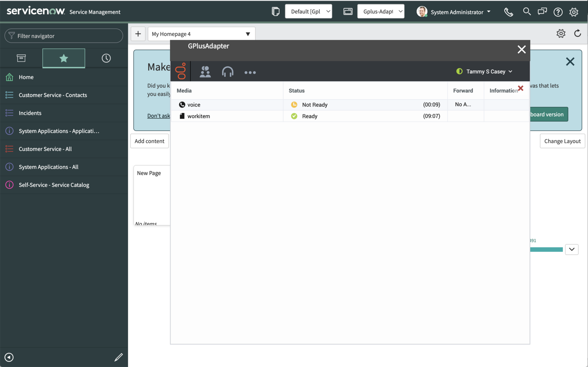
Task: Select the Favorites star tab
Action: tap(64, 58)
